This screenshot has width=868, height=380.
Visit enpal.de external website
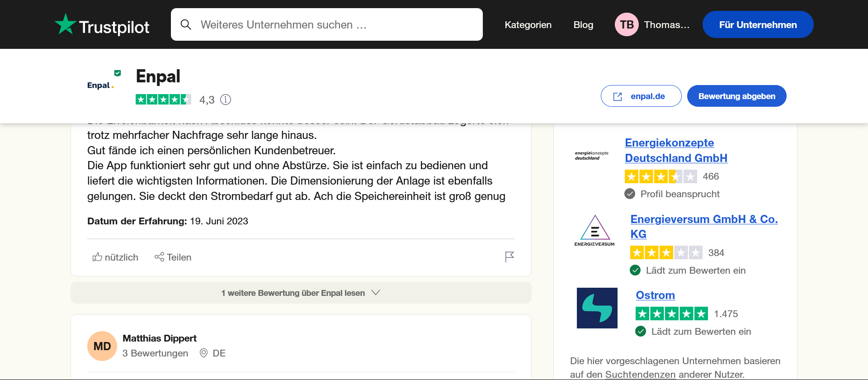point(641,96)
